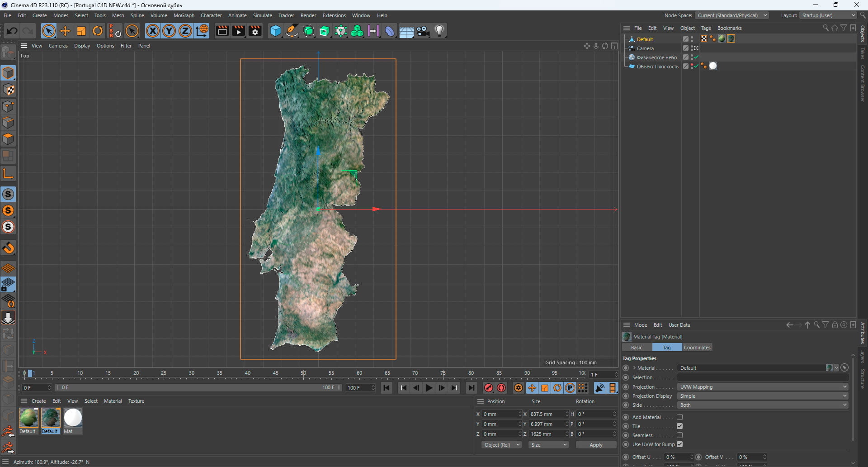This screenshot has width=868, height=467.
Task: Click the red Record Active Objects button
Action: [489, 388]
